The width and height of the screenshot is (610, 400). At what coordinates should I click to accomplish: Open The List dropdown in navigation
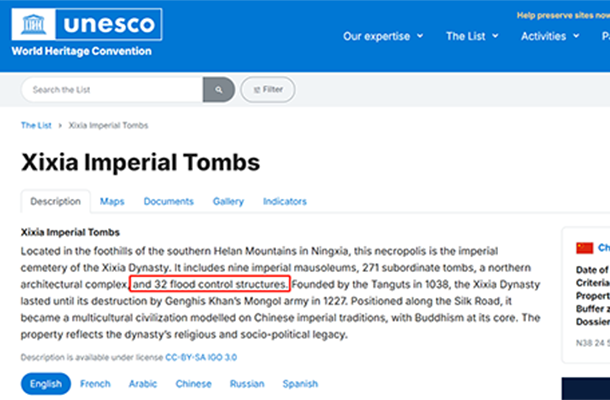(471, 36)
